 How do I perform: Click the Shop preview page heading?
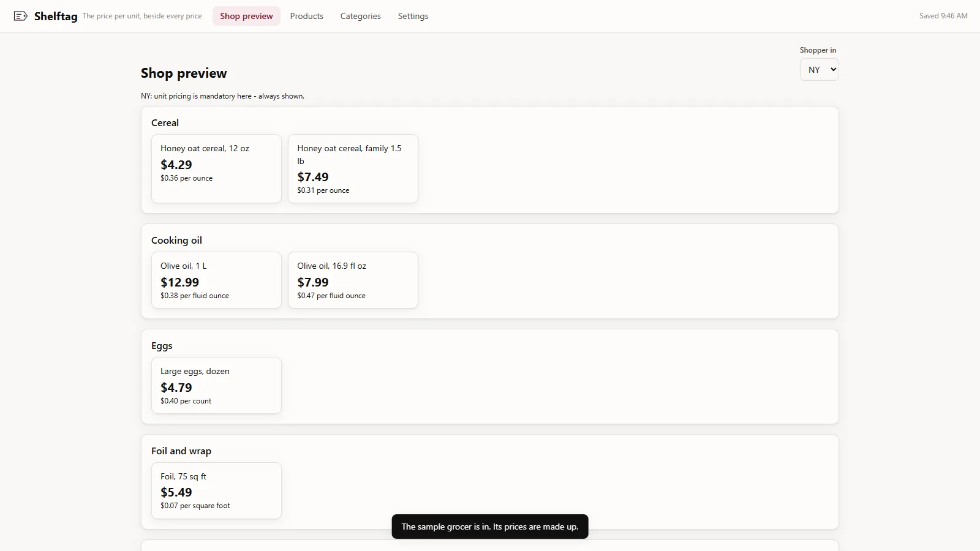coord(184,73)
